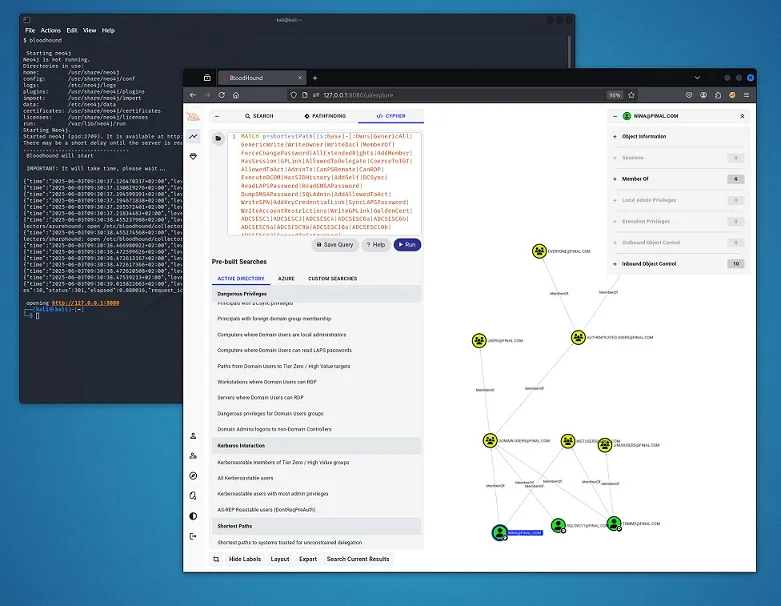The image size is (781, 606).
Task: Click the Hide Labels button
Action: point(245,559)
